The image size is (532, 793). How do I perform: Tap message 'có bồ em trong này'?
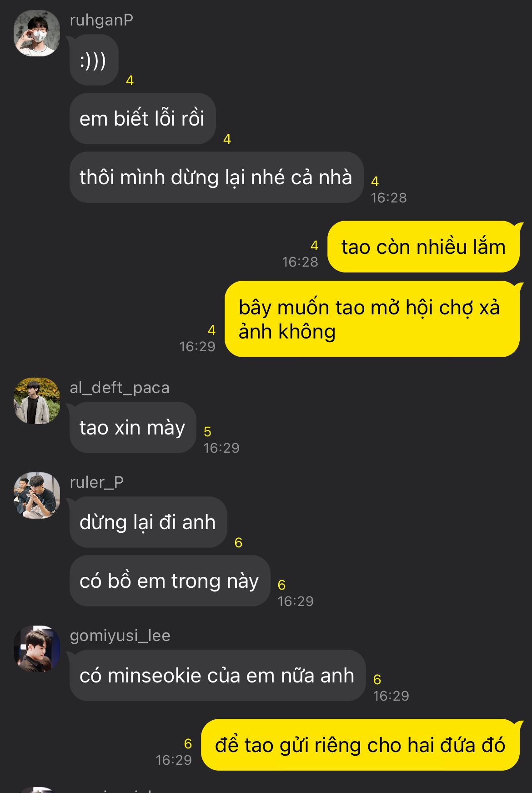170,581
